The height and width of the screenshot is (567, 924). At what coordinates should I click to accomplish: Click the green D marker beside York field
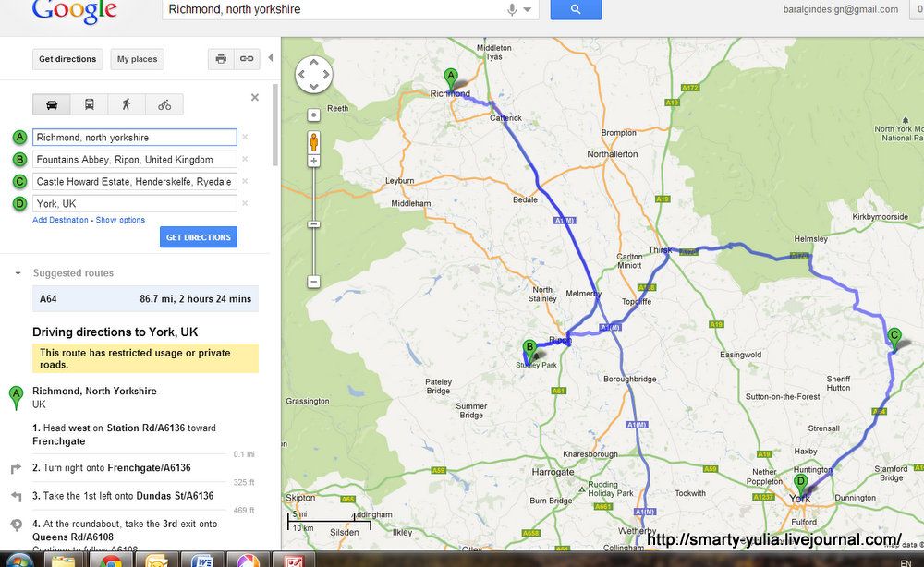point(20,204)
